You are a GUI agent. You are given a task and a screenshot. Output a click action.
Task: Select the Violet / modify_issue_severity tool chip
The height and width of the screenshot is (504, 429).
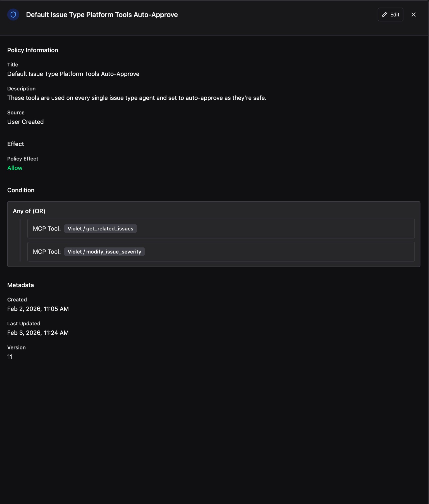tap(104, 252)
